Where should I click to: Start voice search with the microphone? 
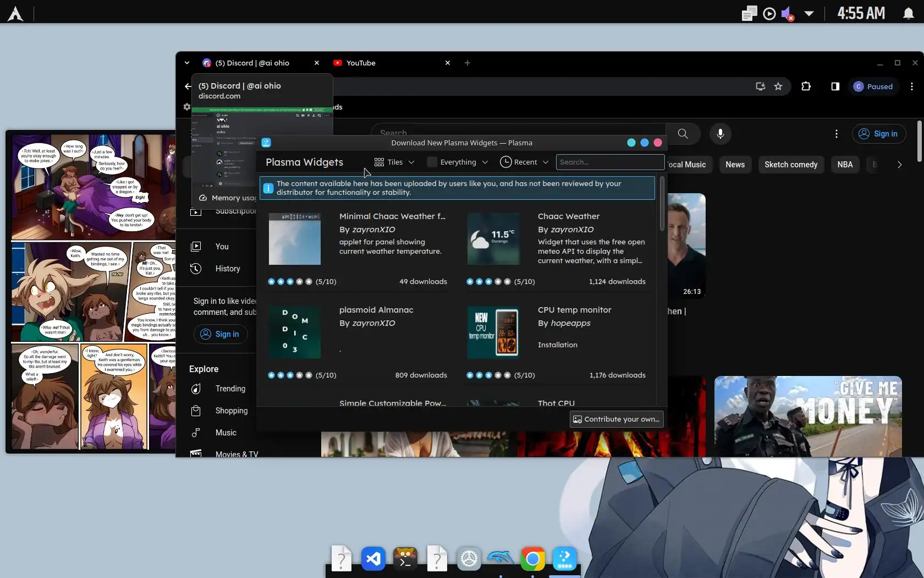tap(721, 134)
